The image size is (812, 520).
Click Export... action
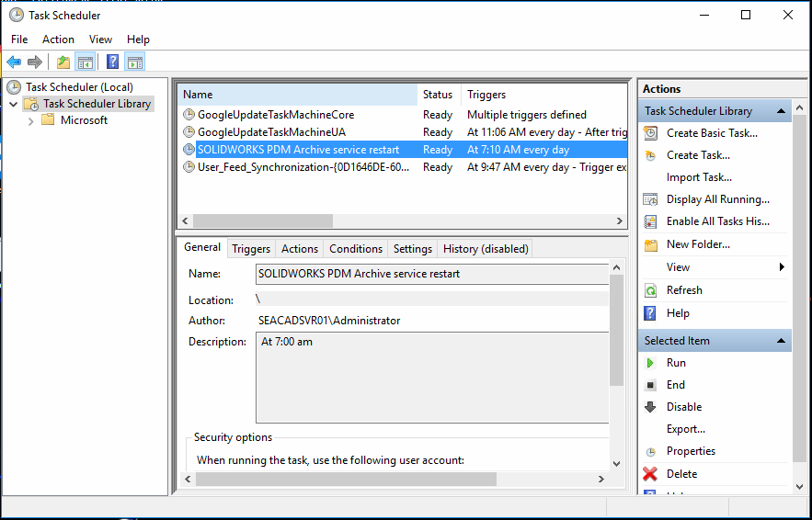(686, 429)
